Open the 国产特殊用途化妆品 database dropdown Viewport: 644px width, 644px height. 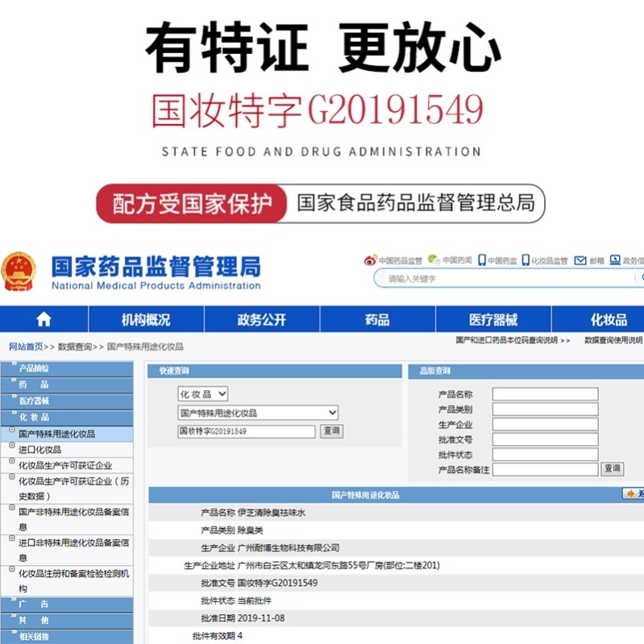click(258, 413)
